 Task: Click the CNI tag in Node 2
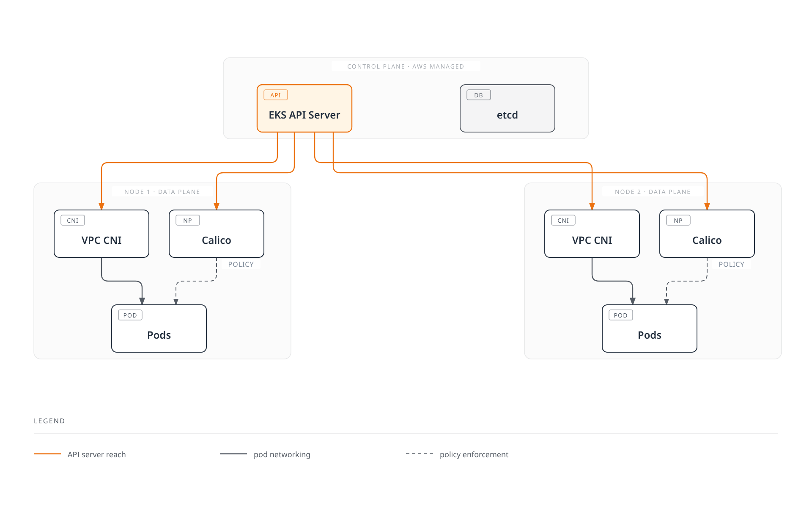coord(563,220)
